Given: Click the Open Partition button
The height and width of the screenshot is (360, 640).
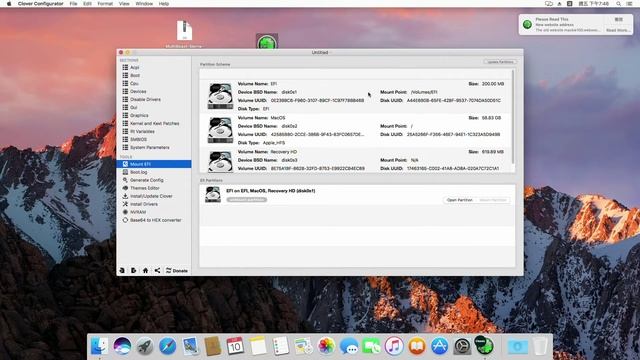Looking at the screenshot, I should (459, 200).
